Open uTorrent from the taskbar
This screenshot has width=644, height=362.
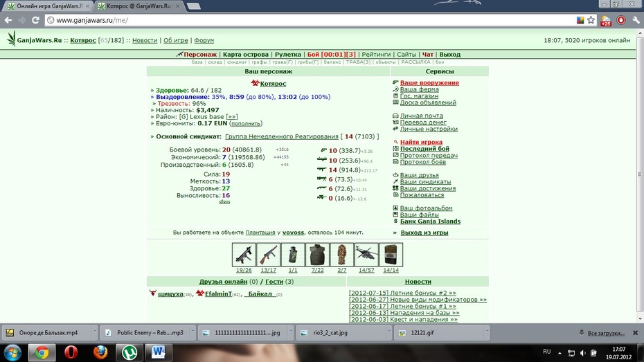point(129,352)
